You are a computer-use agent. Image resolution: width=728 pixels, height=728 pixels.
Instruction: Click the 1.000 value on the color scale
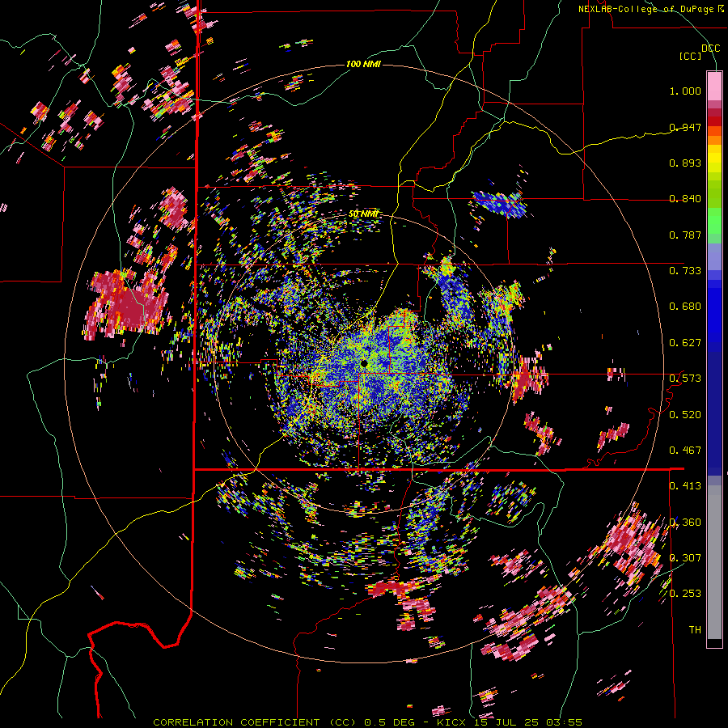point(685,91)
